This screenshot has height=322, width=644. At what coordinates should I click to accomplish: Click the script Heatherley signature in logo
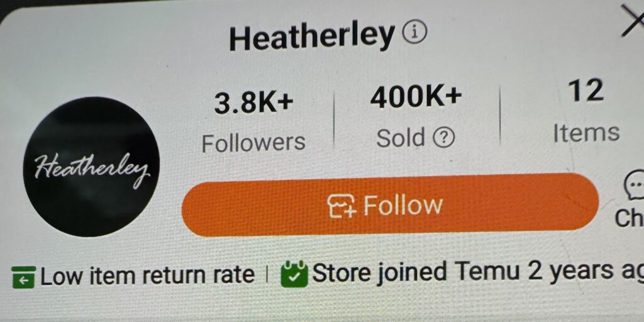tap(92, 170)
